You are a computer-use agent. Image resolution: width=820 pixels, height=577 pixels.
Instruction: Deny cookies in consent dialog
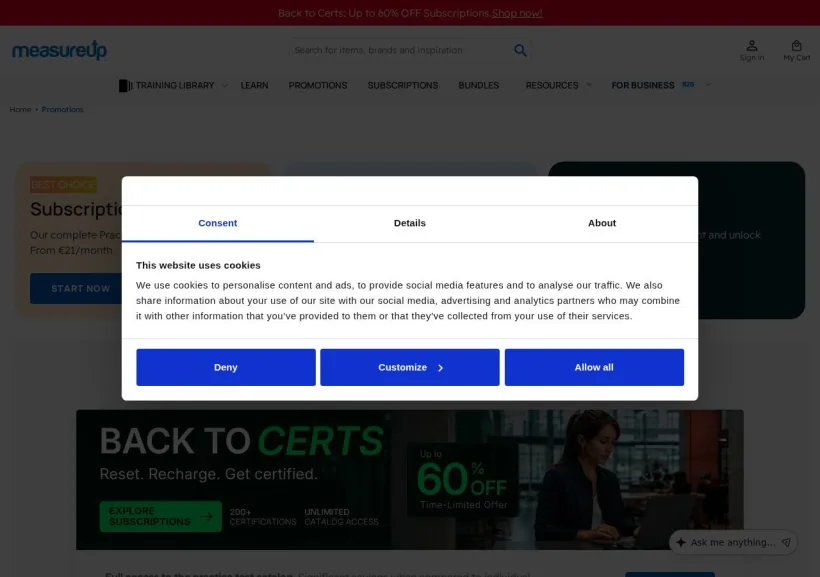tap(226, 367)
